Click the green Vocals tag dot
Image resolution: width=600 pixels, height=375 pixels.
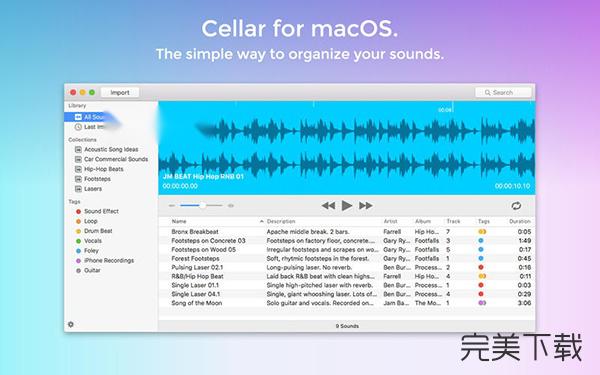(78, 241)
